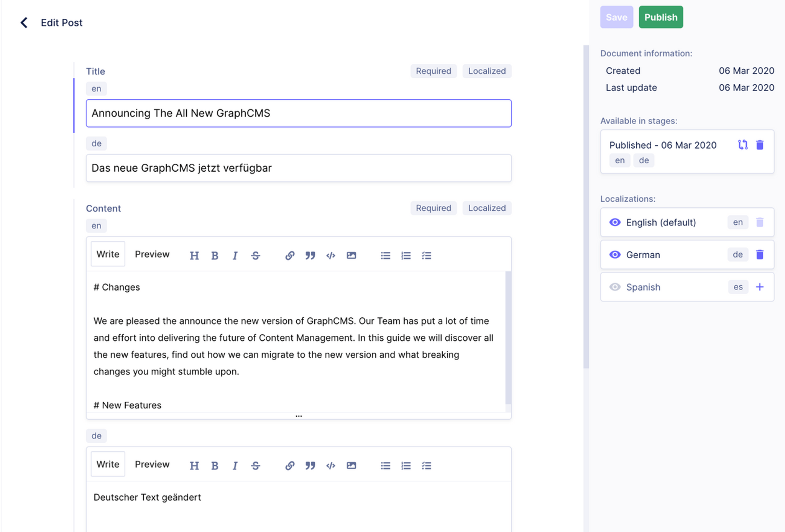Switch to Preview in the German content editor

(152, 464)
